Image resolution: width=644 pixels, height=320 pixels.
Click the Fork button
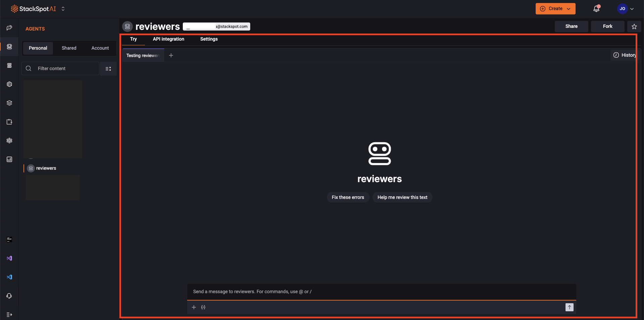click(607, 26)
